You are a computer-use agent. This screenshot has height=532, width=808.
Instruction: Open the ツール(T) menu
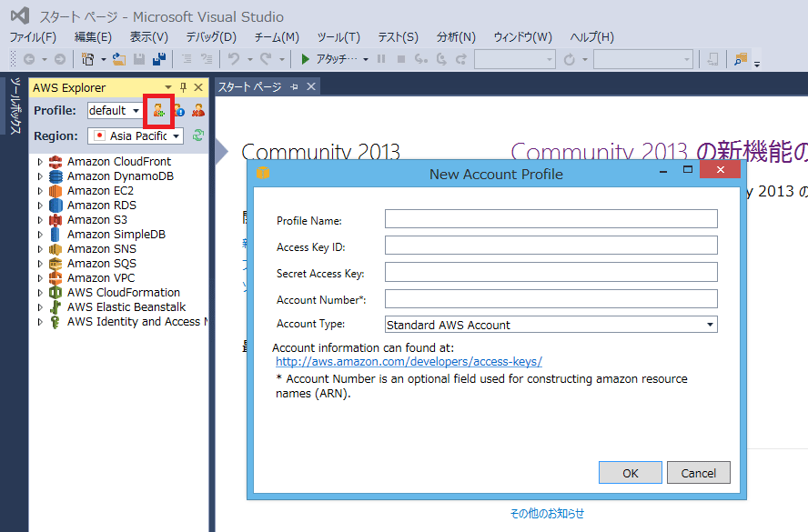point(338,37)
